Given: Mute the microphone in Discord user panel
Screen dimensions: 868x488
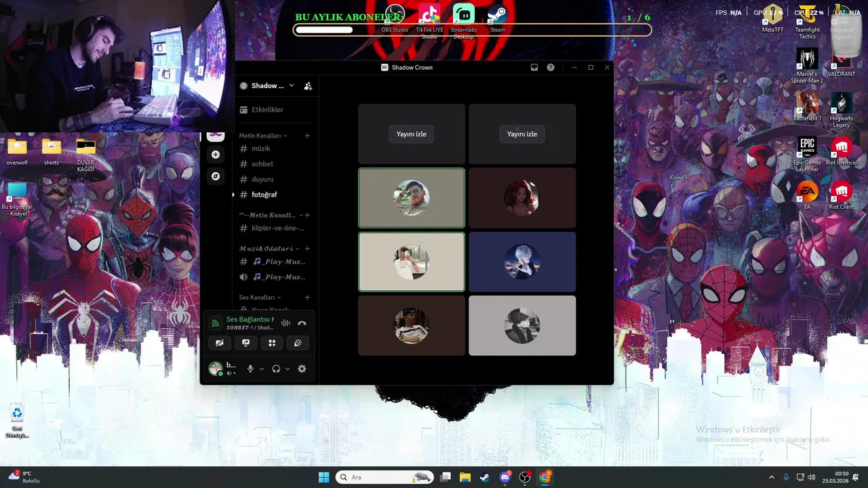Looking at the screenshot, I should (x=250, y=369).
